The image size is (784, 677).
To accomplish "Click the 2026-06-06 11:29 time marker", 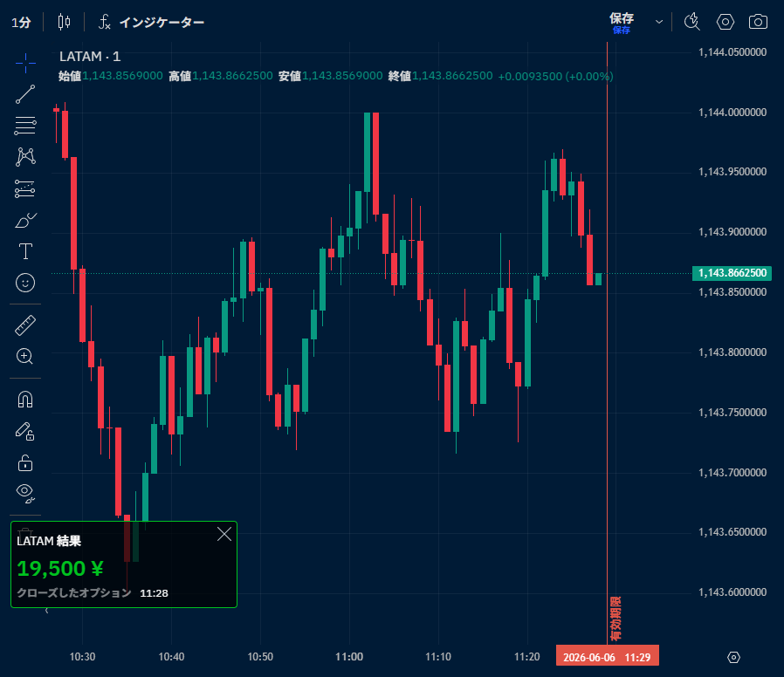I will 607,657.
